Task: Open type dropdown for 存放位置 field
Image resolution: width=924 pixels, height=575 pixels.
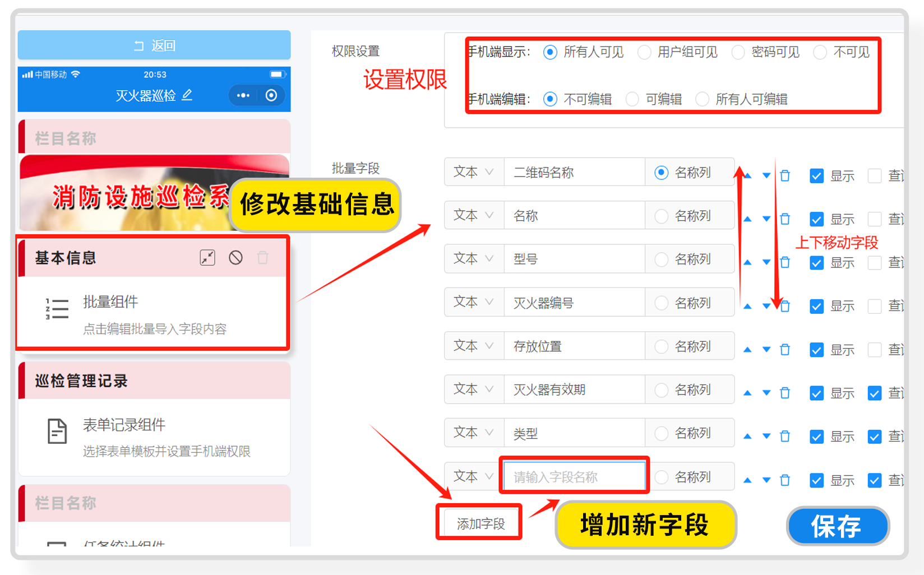Action: tap(474, 346)
